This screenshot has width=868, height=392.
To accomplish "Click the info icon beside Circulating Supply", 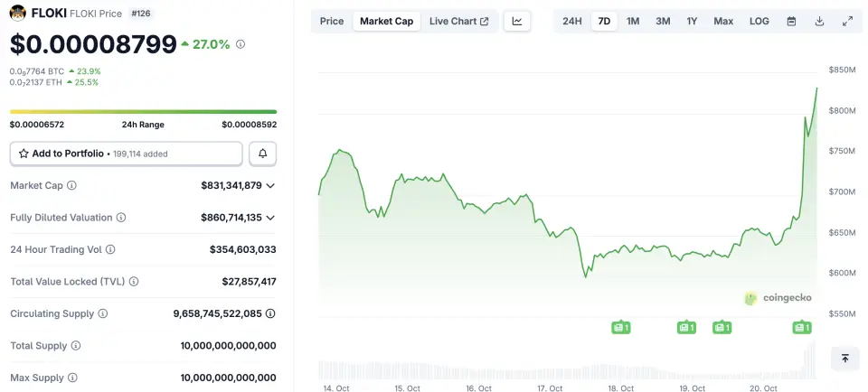I will click(x=103, y=313).
